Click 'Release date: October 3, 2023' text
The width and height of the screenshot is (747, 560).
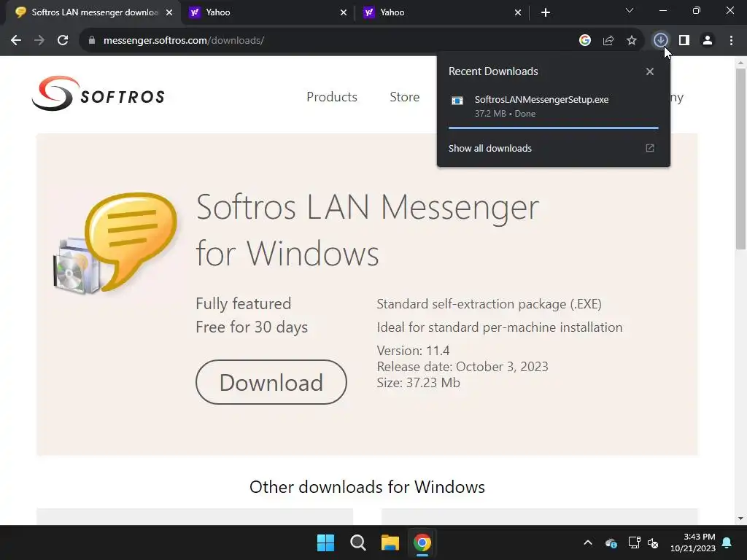(x=462, y=367)
